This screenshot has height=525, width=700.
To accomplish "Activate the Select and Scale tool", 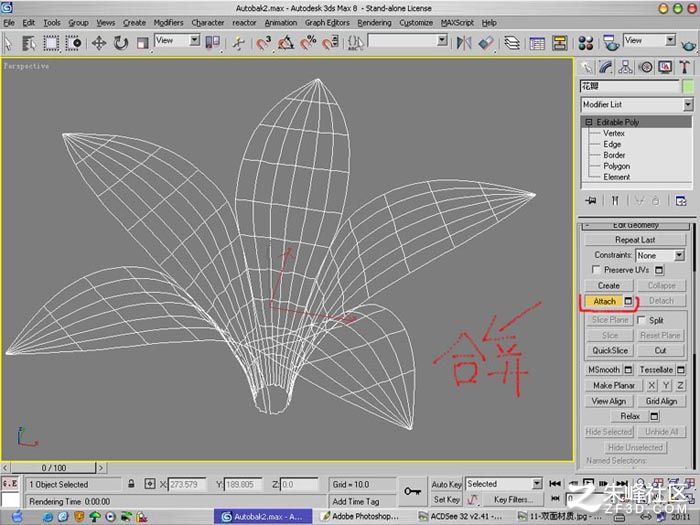I will click(142, 43).
